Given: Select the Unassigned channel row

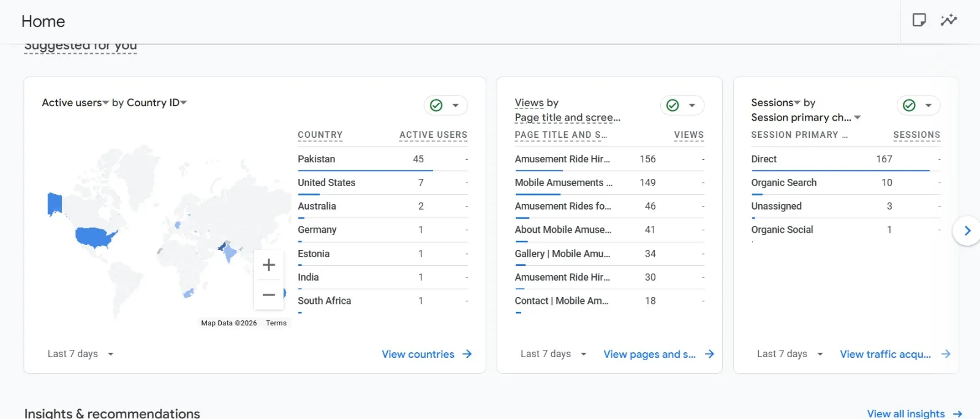Looking at the screenshot, I should click(x=846, y=206).
